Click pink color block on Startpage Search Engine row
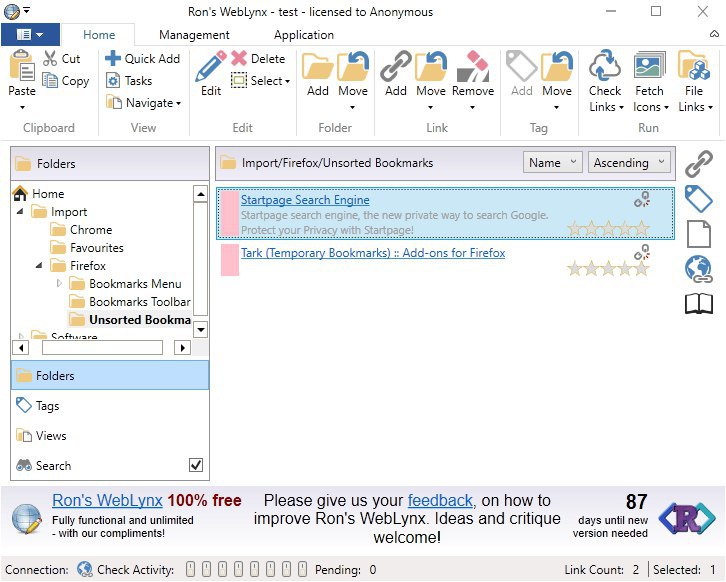 pos(230,213)
